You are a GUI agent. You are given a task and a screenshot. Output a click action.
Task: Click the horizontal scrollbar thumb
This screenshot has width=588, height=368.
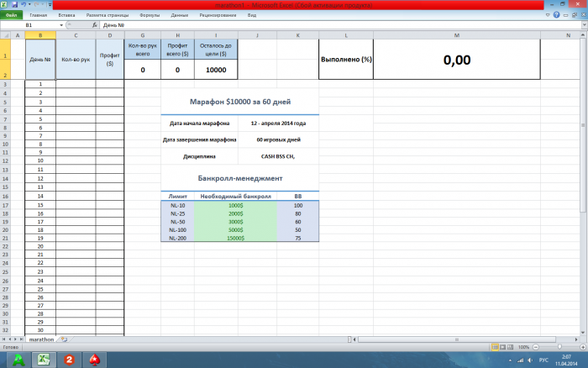(457, 339)
